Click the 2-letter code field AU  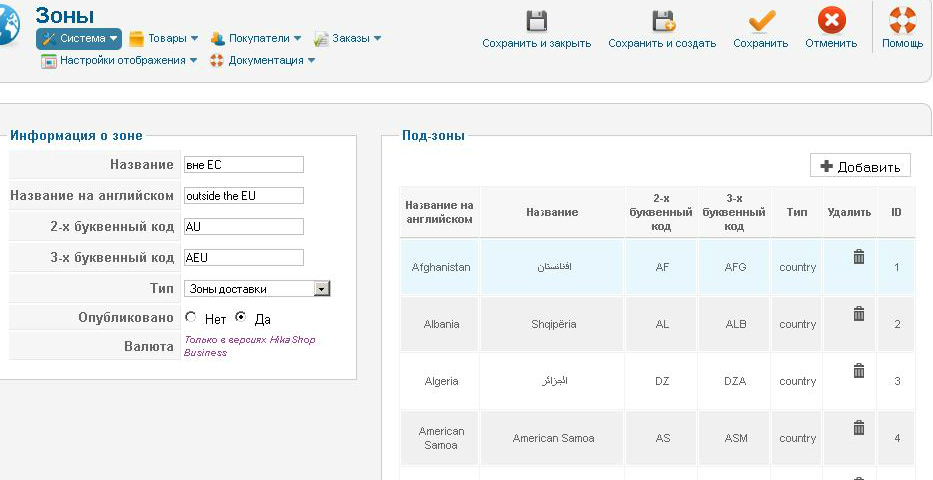[x=244, y=227]
